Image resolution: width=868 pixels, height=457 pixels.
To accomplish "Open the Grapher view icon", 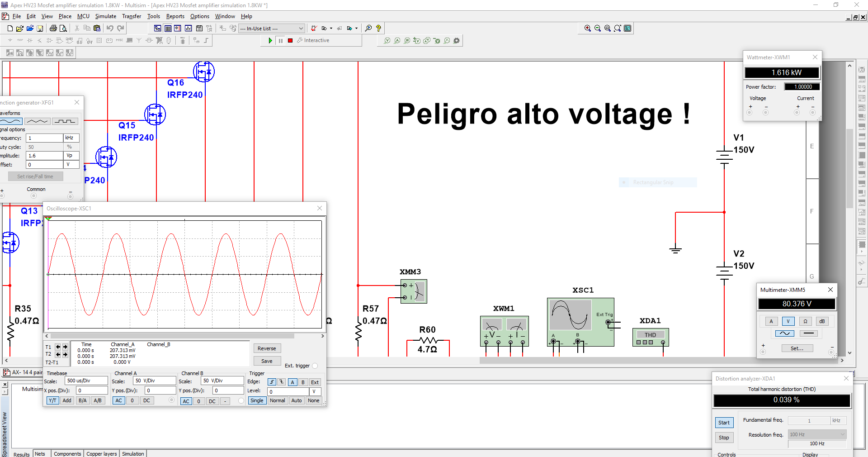I will pos(189,28).
